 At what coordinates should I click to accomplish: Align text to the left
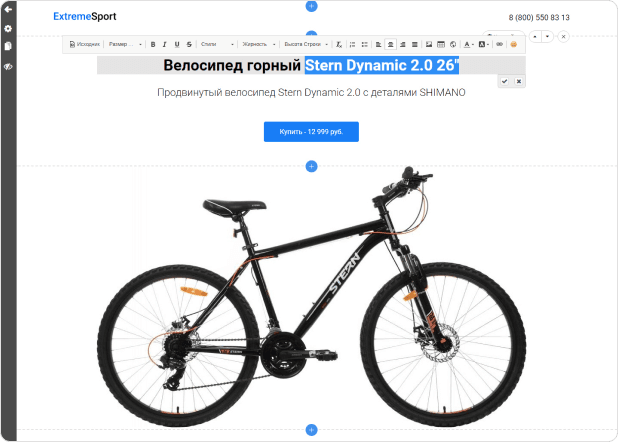pyautogui.click(x=378, y=44)
